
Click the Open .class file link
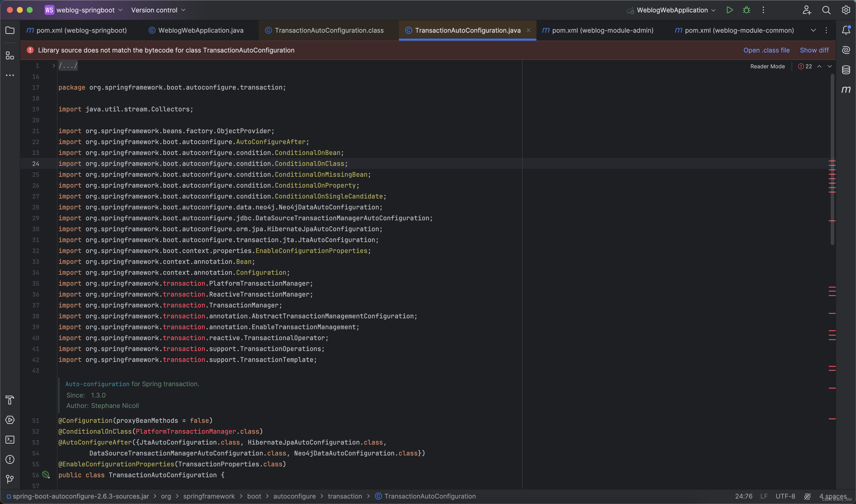coord(766,50)
